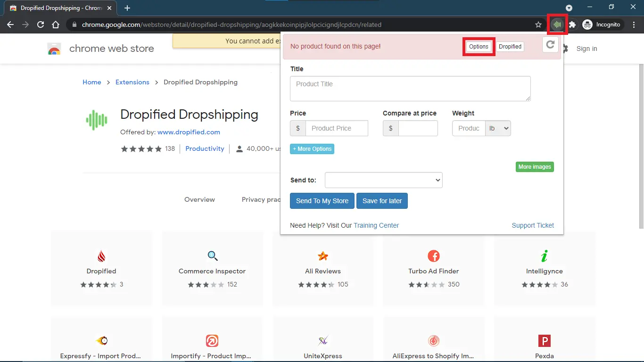
Task: Click the Save for later button
Action: [x=382, y=201]
